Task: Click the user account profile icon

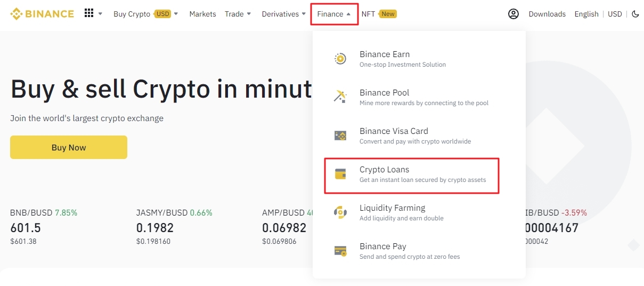Action: tap(513, 14)
